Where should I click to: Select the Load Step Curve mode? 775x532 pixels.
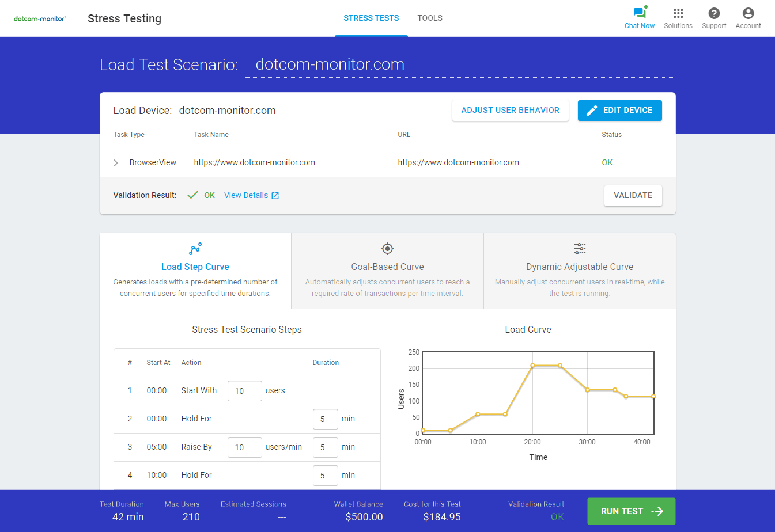(x=195, y=267)
